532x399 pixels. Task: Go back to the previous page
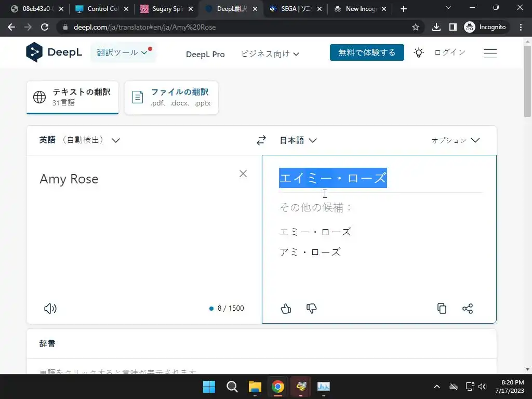coord(11,27)
